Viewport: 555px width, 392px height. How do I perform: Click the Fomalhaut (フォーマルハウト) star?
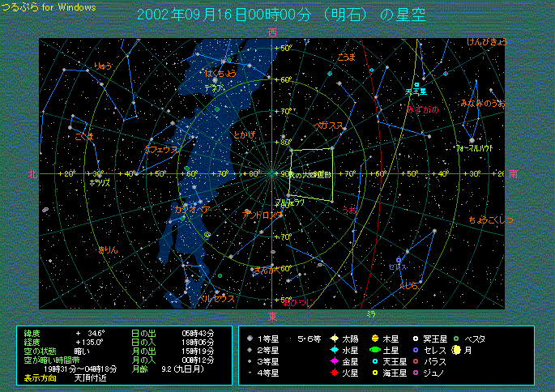472,140
